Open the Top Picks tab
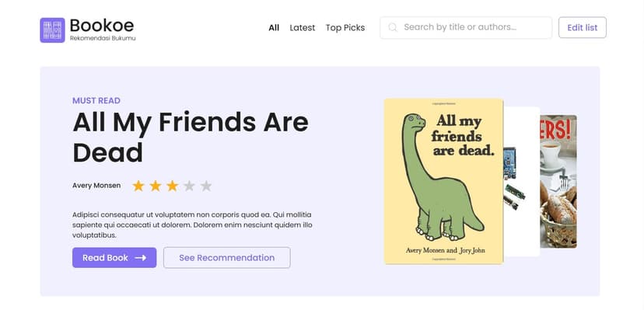This screenshot has height=310, width=644. pos(345,27)
